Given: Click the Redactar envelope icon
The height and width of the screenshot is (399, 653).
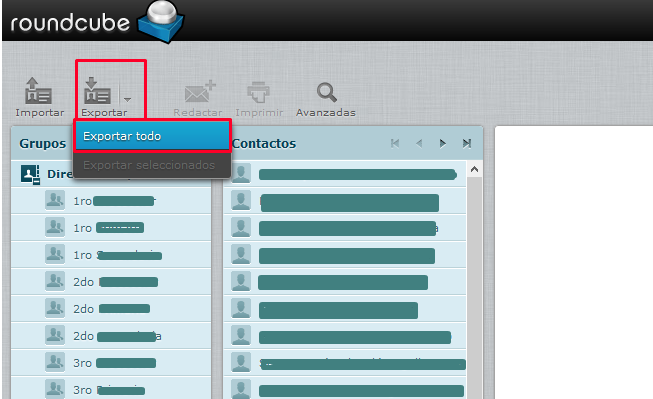Looking at the screenshot, I should [200, 92].
